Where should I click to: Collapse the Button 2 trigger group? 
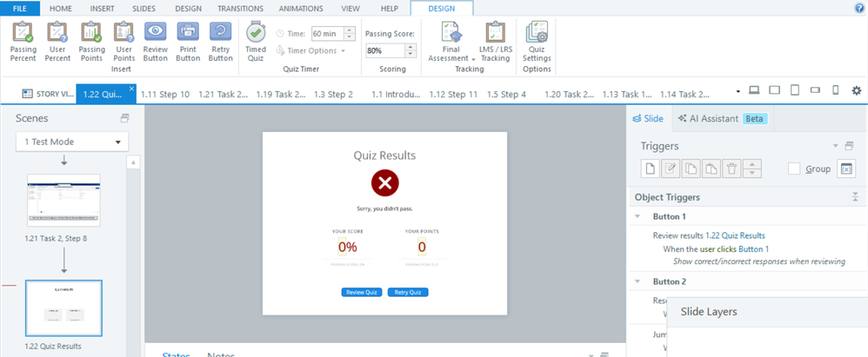point(638,281)
